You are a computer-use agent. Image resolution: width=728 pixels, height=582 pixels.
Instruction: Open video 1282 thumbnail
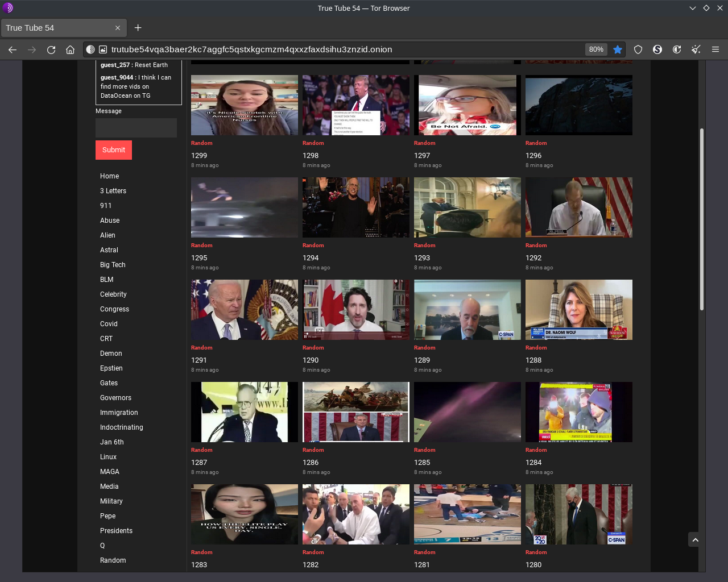point(356,514)
